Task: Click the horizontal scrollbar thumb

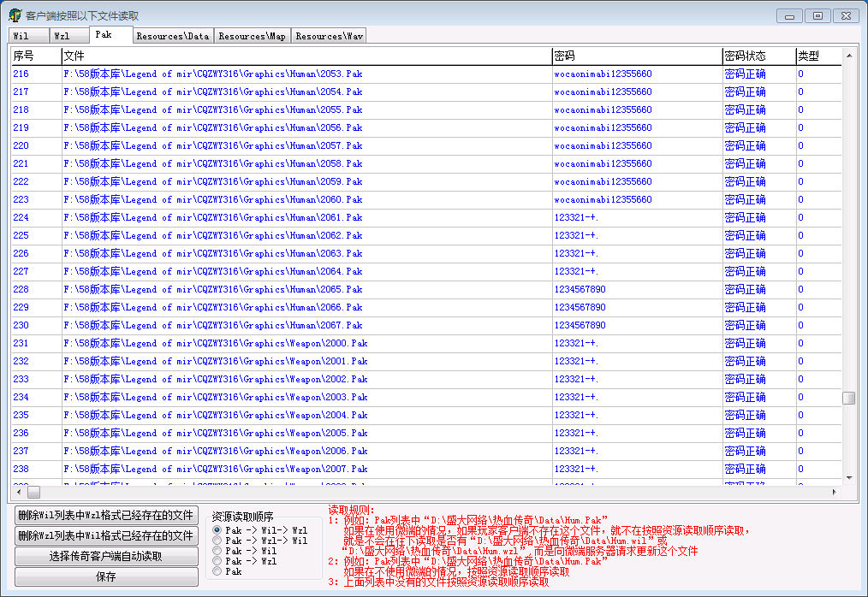Action: [x=33, y=492]
